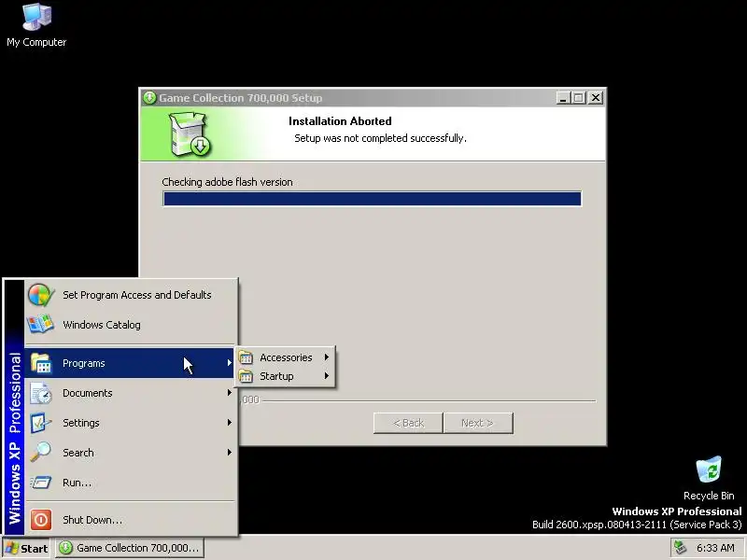Click 'Checking adobe flash version' status text
This screenshot has height=560, width=747.
[227, 182]
